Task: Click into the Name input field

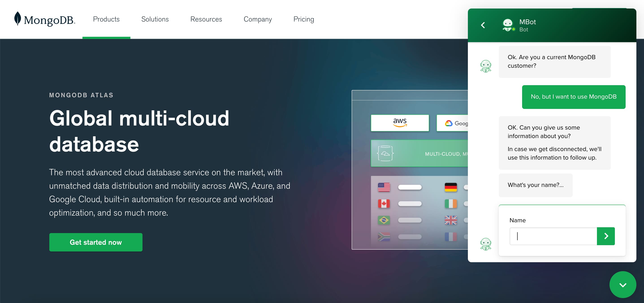Action: point(553,236)
